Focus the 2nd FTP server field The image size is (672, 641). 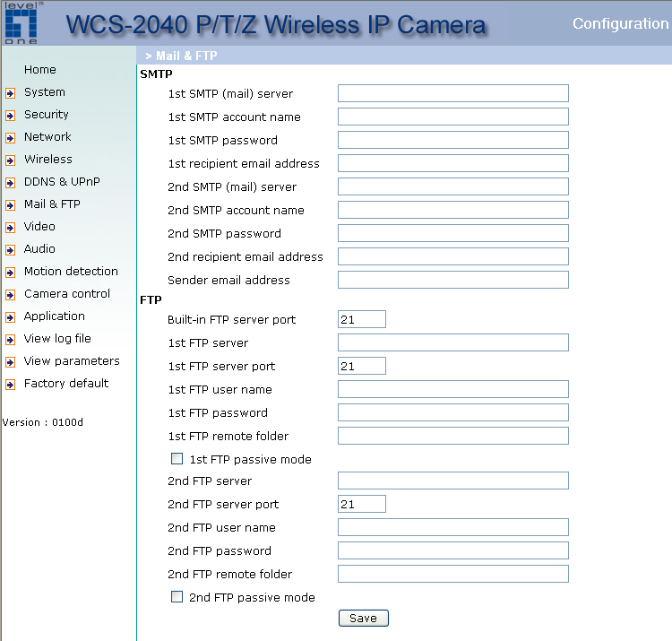pyautogui.click(x=453, y=481)
